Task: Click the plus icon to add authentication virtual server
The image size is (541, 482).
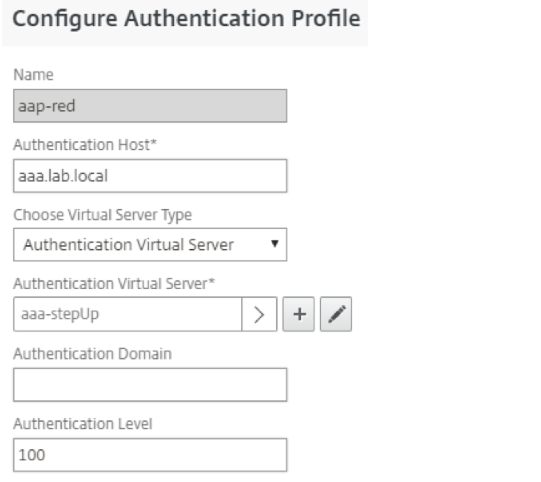Action: [298, 314]
